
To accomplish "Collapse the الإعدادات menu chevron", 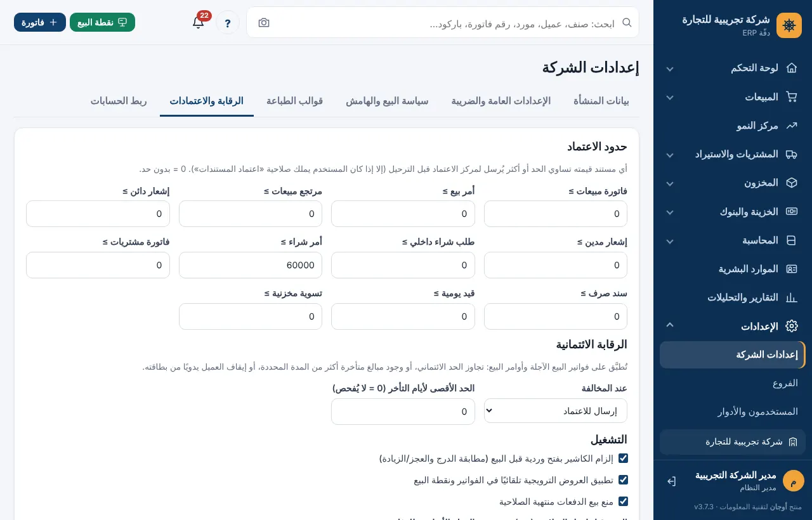I will (670, 325).
